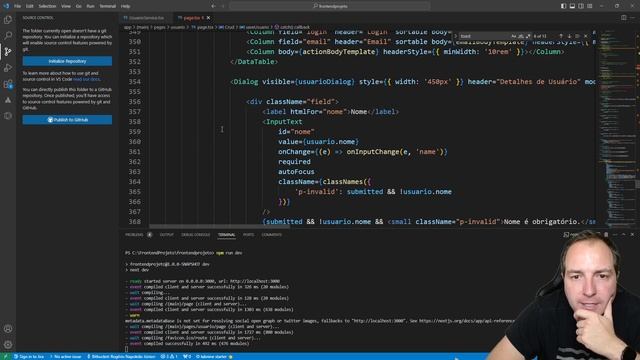Open Customize Layout icon
The height and width of the screenshot is (360, 640).
tap(590, 6)
